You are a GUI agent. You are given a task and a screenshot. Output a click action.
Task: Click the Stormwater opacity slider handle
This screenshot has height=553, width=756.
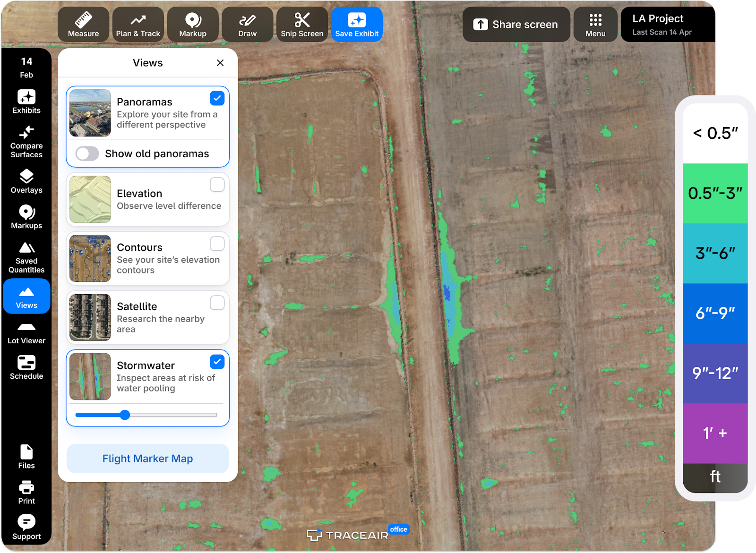click(x=125, y=415)
